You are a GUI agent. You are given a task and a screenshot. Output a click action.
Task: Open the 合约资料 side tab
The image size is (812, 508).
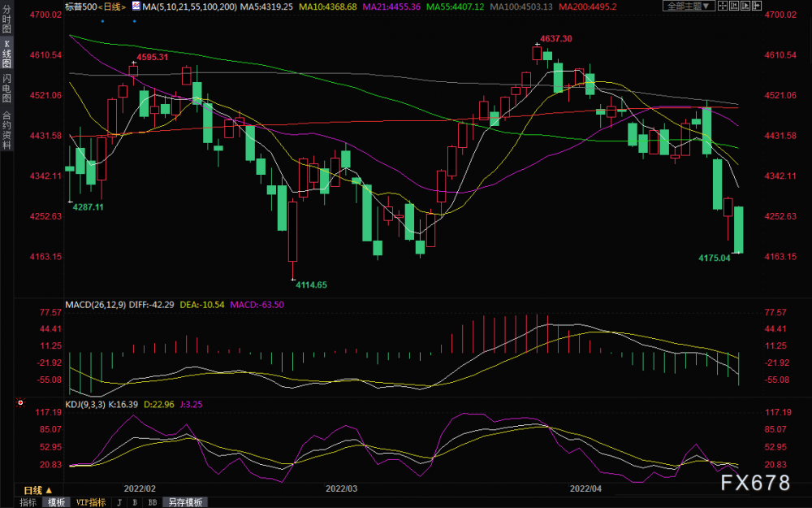[x=6, y=130]
